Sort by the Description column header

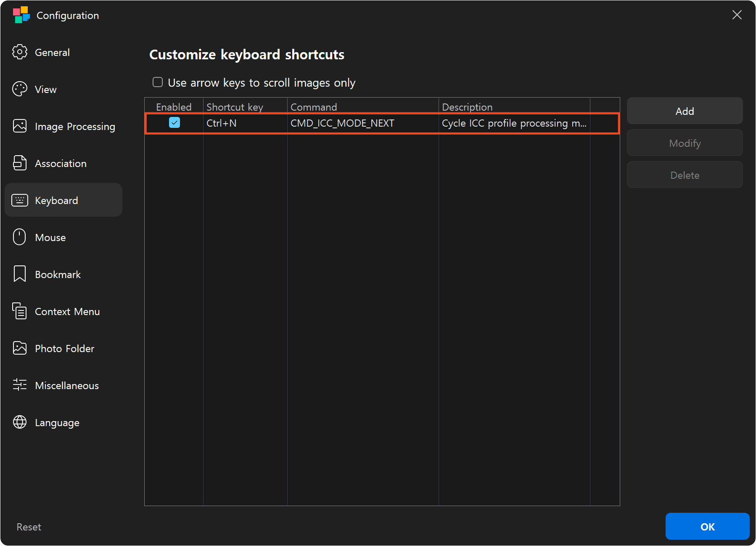pyautogui.click(x=514, y=107)
